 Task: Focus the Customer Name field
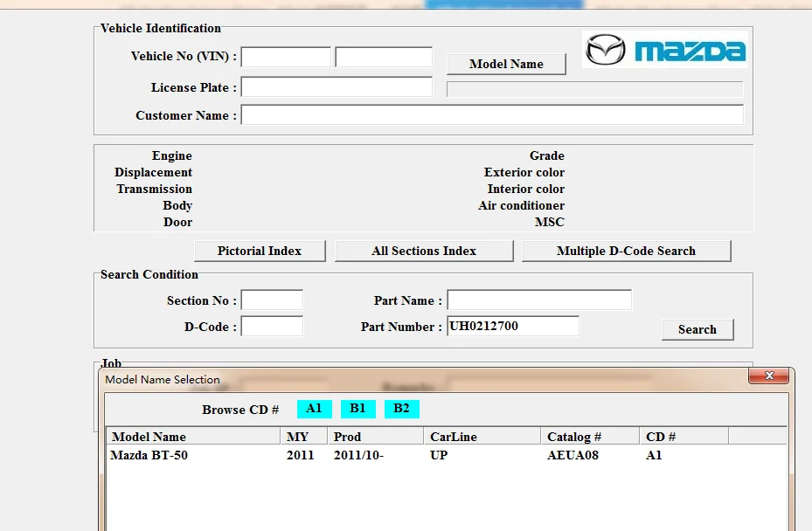492,115
